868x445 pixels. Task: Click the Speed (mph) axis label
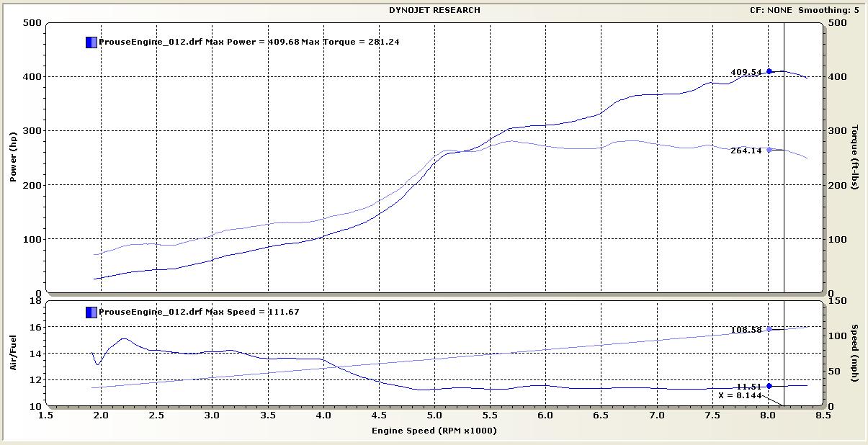pyautogui.click(x=855, y=354)
